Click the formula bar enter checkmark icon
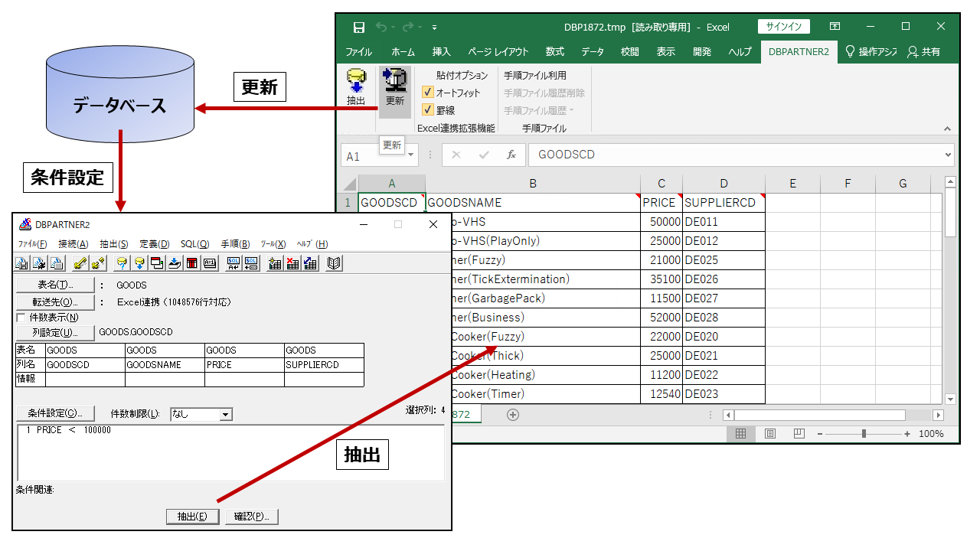 tap(484, 155)
